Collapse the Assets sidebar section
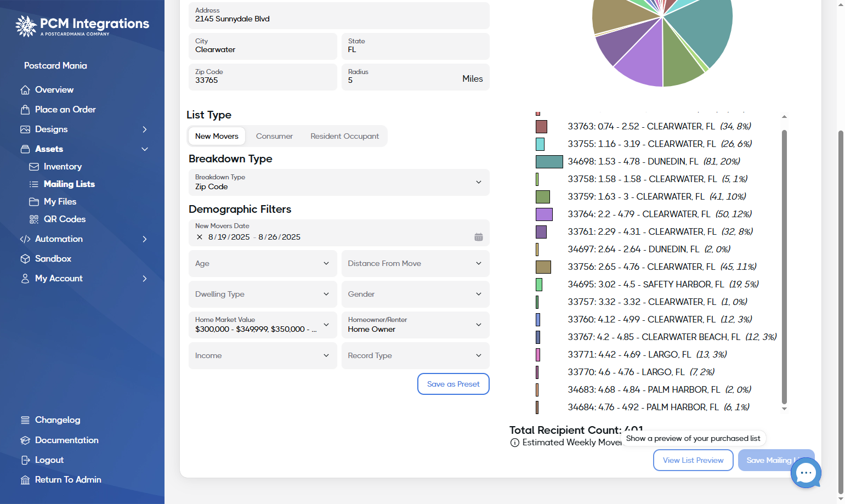Image resolution: width=845 pixels, height=504 pixels. (145, 149)
